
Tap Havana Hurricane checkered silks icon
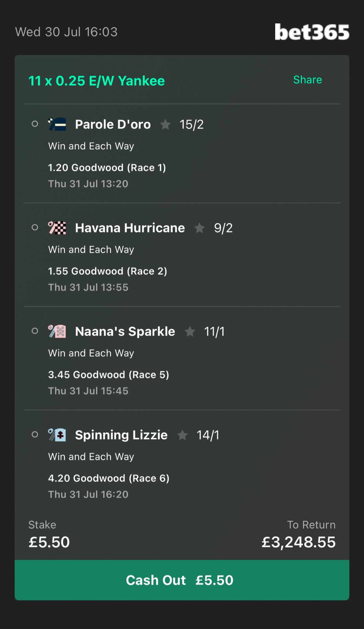click(57, 228)
